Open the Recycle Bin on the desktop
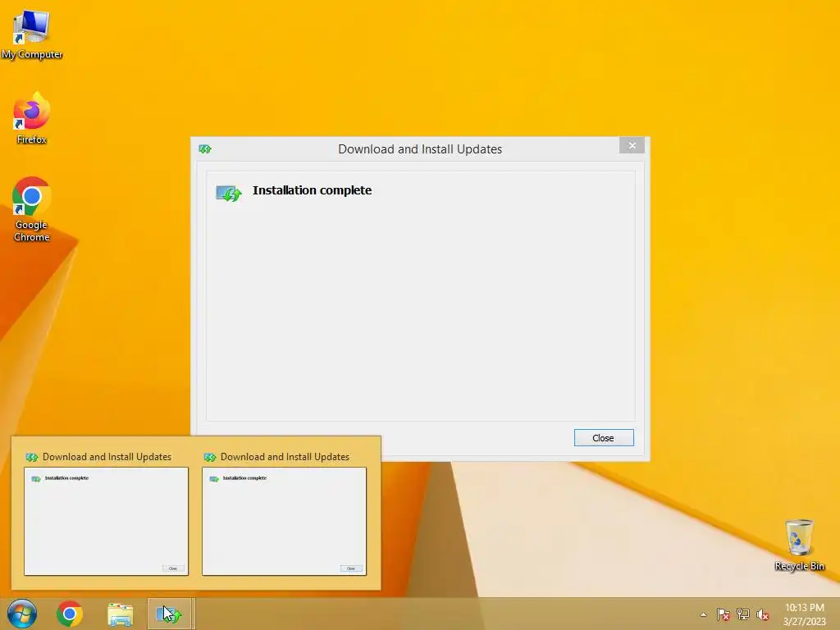 [x=799, y=545]
